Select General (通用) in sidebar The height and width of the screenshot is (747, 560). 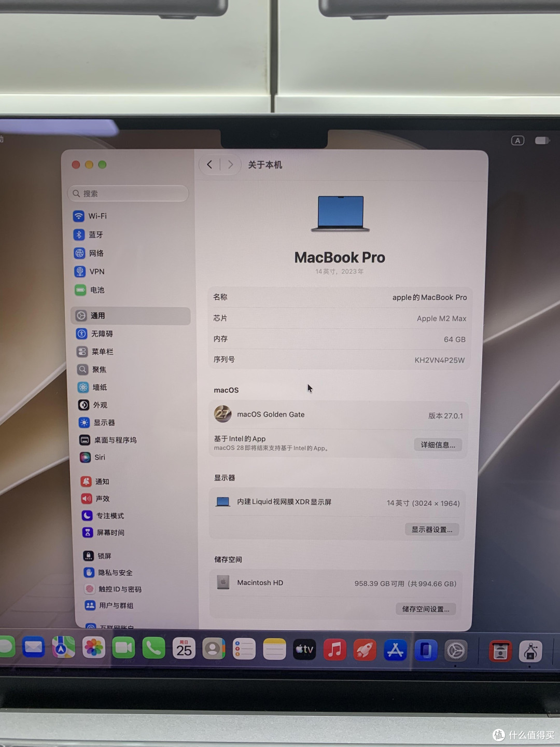coord(131,315)
